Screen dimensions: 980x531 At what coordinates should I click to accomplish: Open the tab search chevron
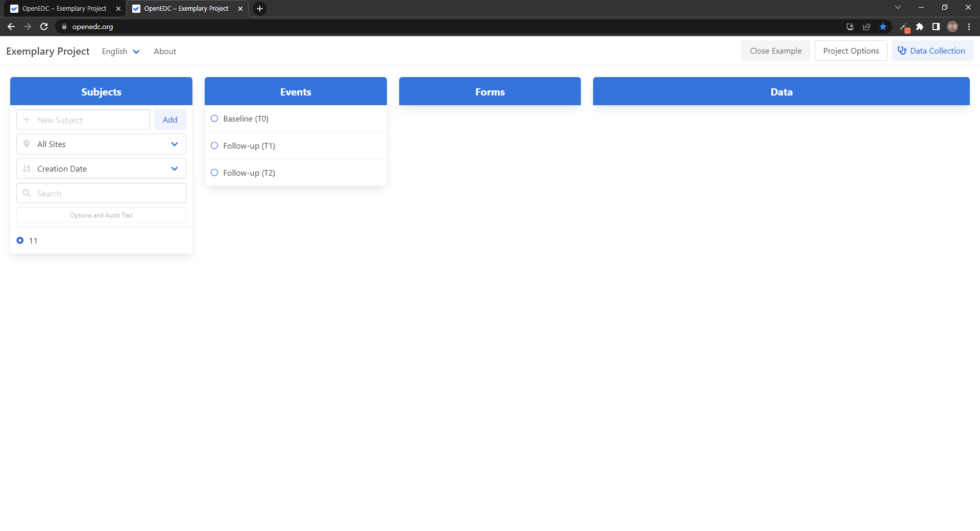pyautogui.click(x=898, y=7)
